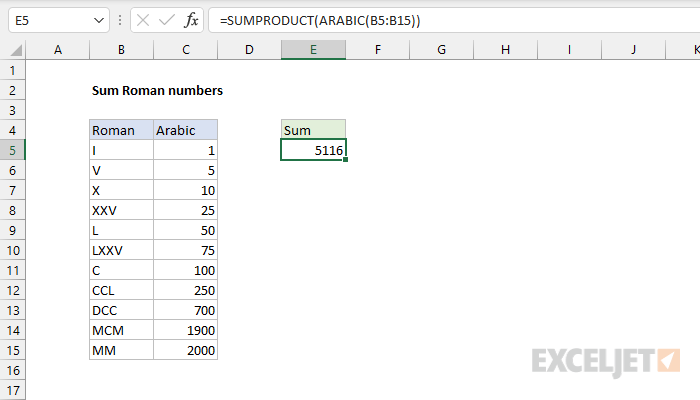Select the Roman cell 'LXXV'
The height and width of the screenshot is (400, 700).
tap(121, 250)
